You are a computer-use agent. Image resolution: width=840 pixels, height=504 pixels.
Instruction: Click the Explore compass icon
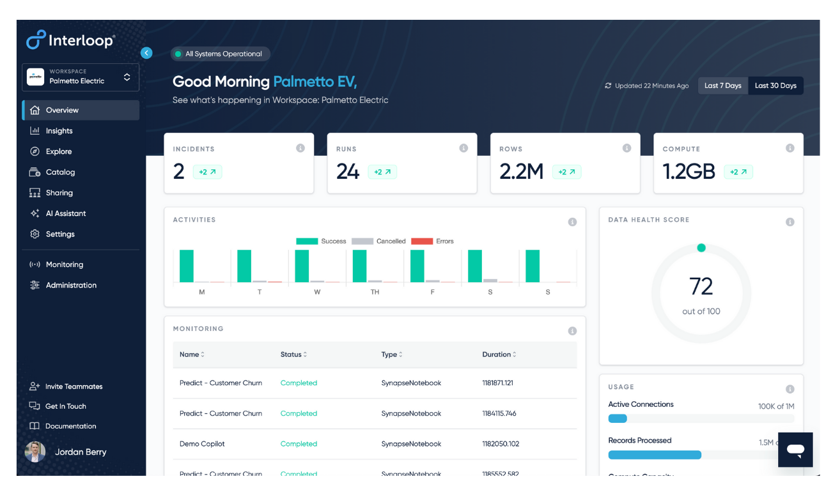coord(35,151)
